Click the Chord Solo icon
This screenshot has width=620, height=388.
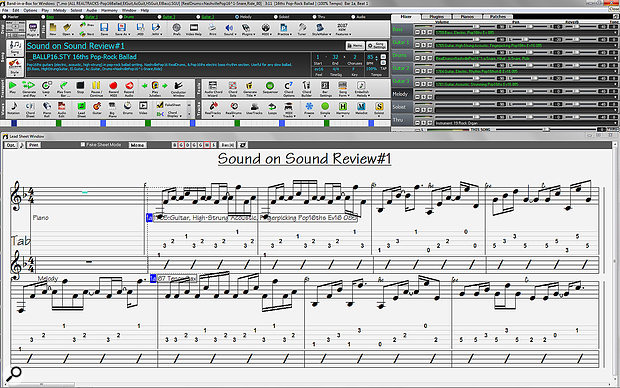(x=233, y=88)
